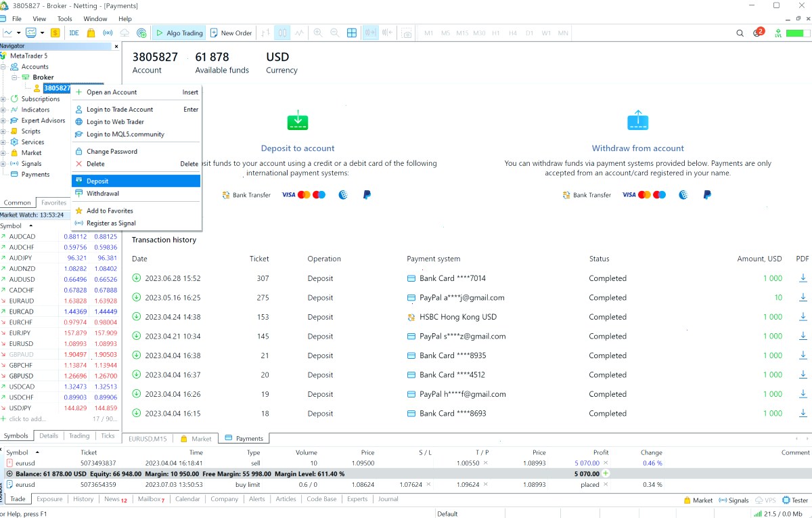Viewport: 812px width, 518px height.
Task: Select the EURUSD row in Market Watch
Action: tap(60, 344)
